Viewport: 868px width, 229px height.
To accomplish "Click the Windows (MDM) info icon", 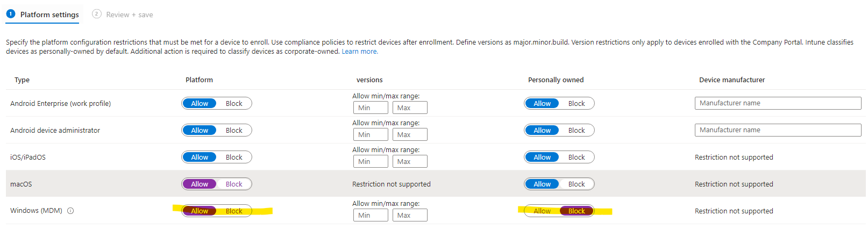I will (70, 211).
